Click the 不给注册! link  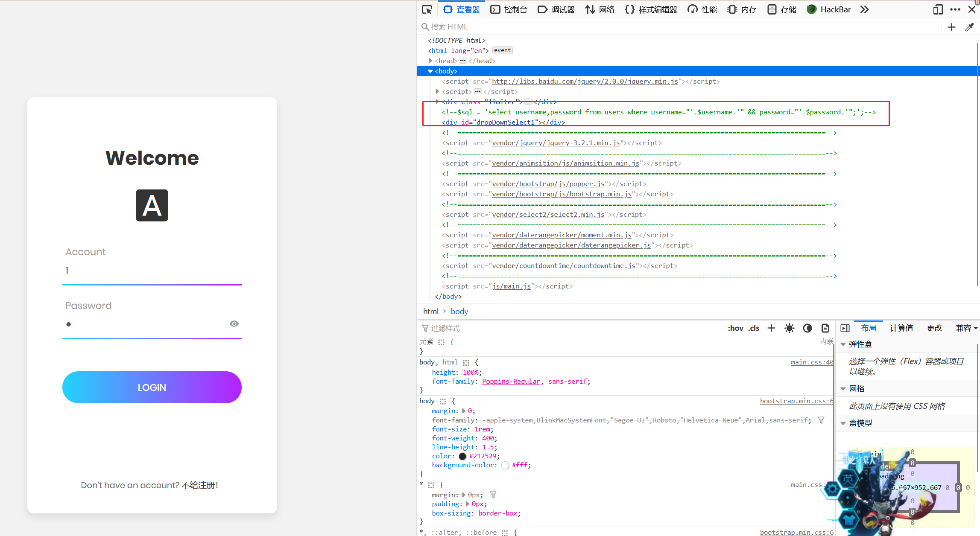(x=200, y=485)
